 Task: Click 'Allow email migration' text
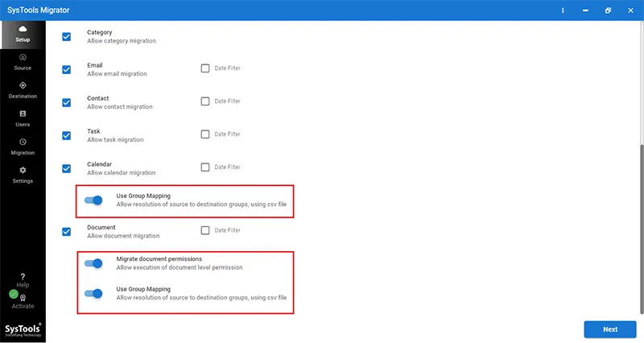click(x=117, y=73)
